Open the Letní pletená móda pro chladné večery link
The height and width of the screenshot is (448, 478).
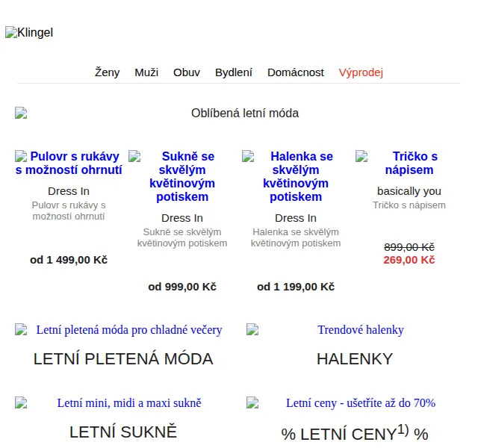(129, 330)
